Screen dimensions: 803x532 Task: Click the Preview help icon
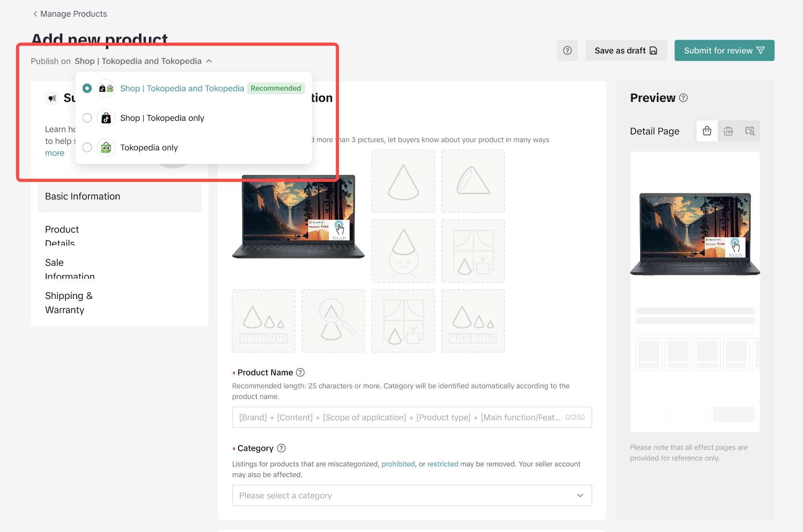(683, 98)
